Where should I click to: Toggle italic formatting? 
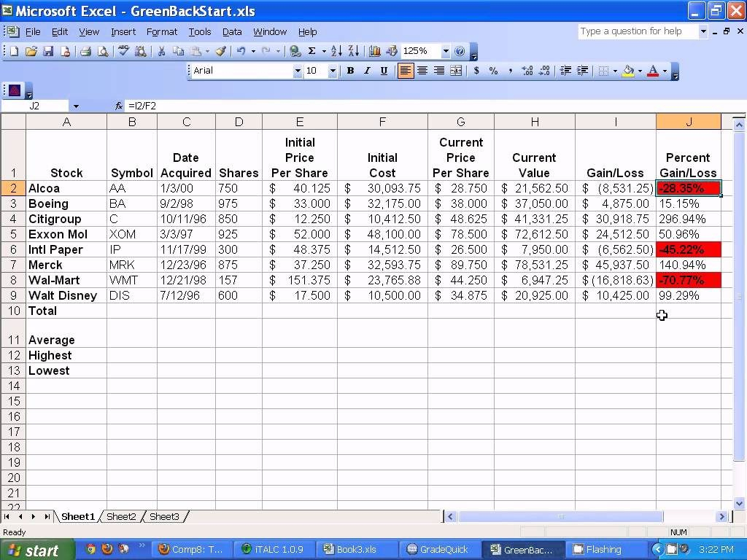tap(367, 71)
